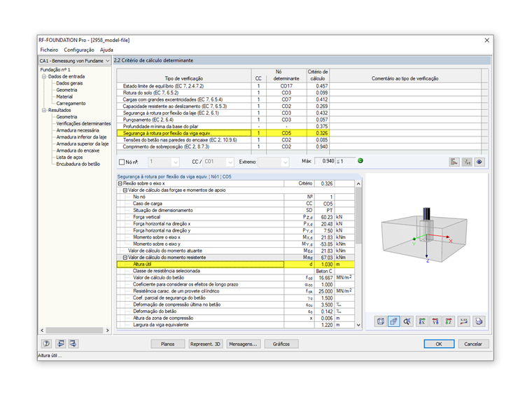Set 3D view along Y axis
This screenshot has height=399, width=532.
435,321
